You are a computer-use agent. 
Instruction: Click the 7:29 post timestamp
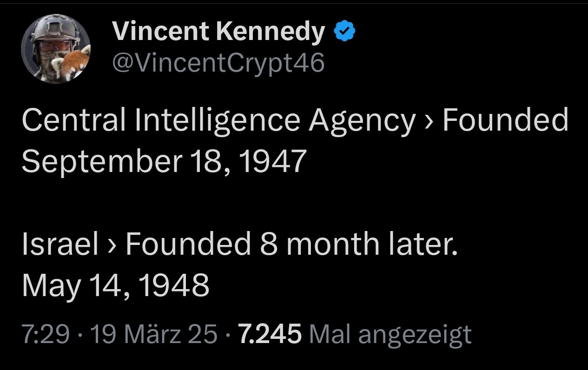pyautogui.click(x=46, y=334)
